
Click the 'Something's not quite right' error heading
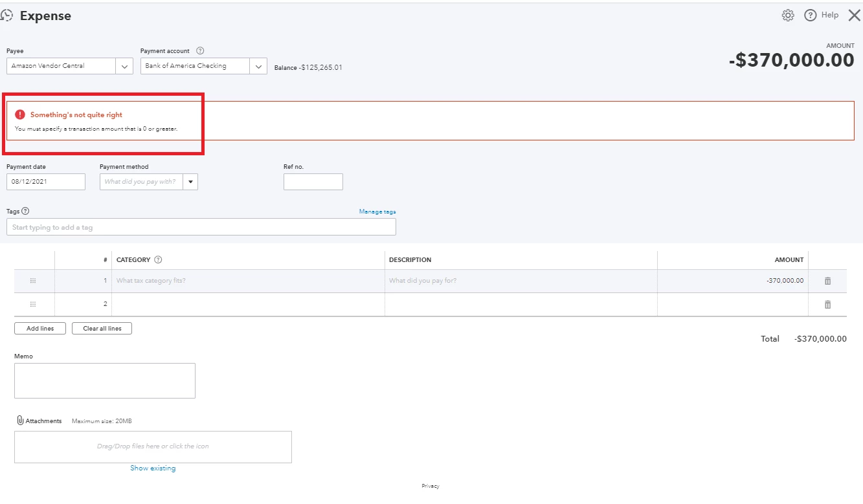click(x=76, y=115)
